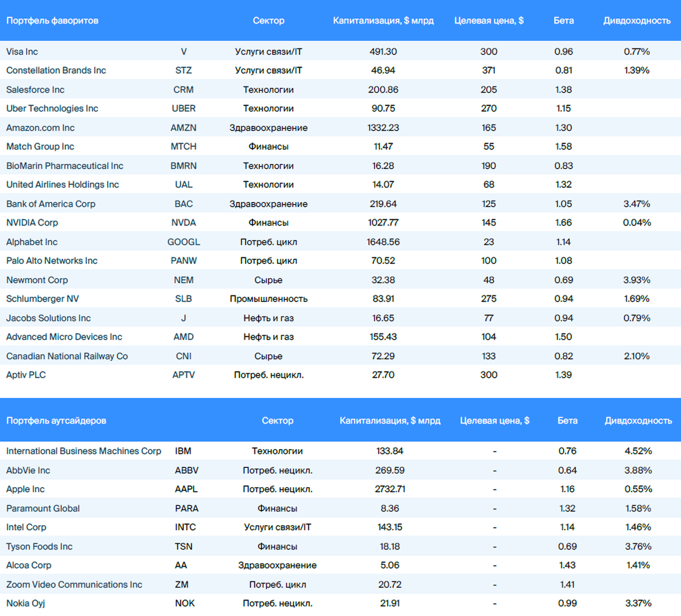Click the 'NVDA' ticker symbol
Screen dimensions: 681x616
tap(183, 222)
